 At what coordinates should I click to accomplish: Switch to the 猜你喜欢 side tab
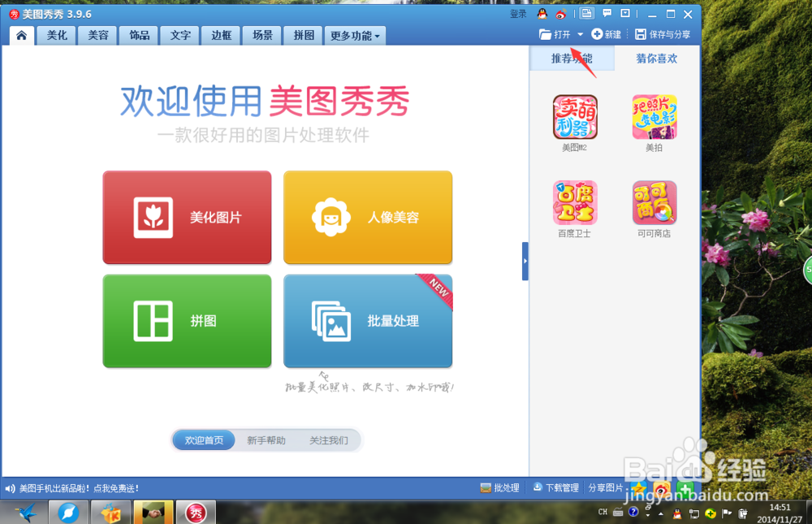point(657,58)
